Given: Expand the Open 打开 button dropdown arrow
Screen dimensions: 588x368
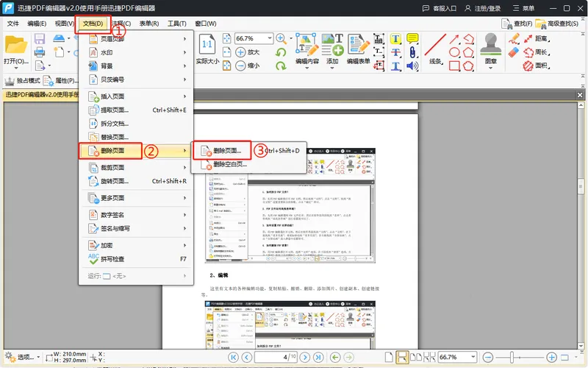Looking at the screenshot, I should (x=15, y=68).
